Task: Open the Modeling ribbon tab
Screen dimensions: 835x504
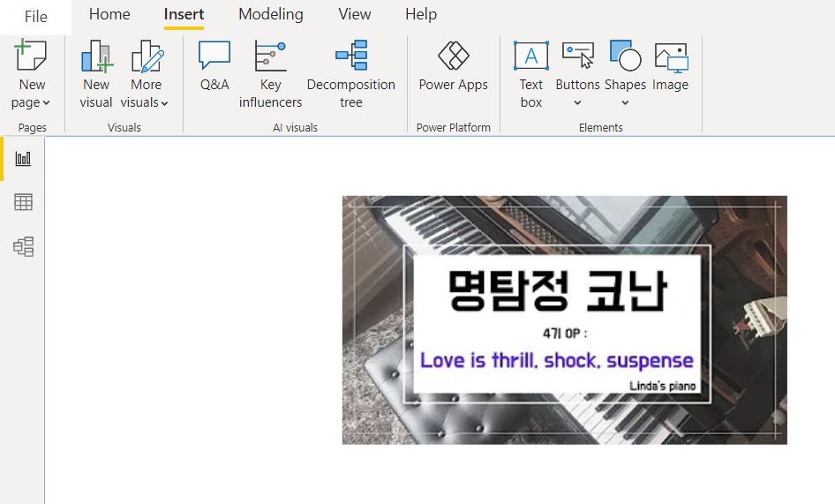Action: [x=270, y=14]
